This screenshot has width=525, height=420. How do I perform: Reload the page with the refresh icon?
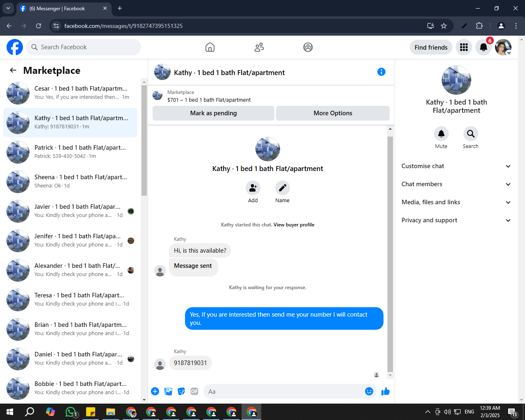(x=39, y=26)
